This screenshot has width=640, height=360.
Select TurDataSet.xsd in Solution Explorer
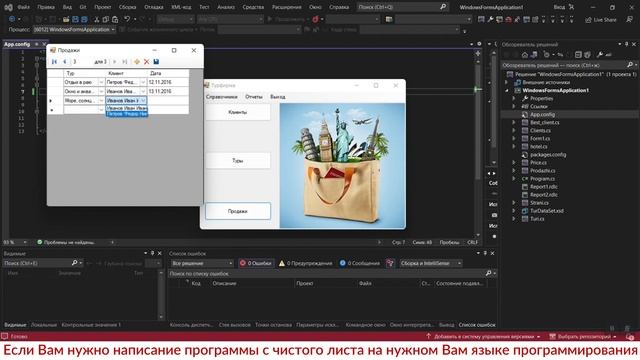click(547, 211)
